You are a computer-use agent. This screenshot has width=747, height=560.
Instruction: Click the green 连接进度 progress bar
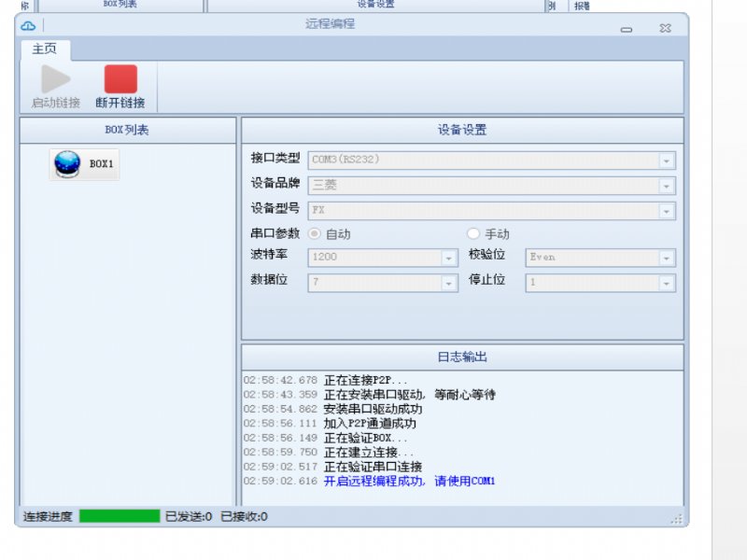pyautogui.click(x=120, y=516)
